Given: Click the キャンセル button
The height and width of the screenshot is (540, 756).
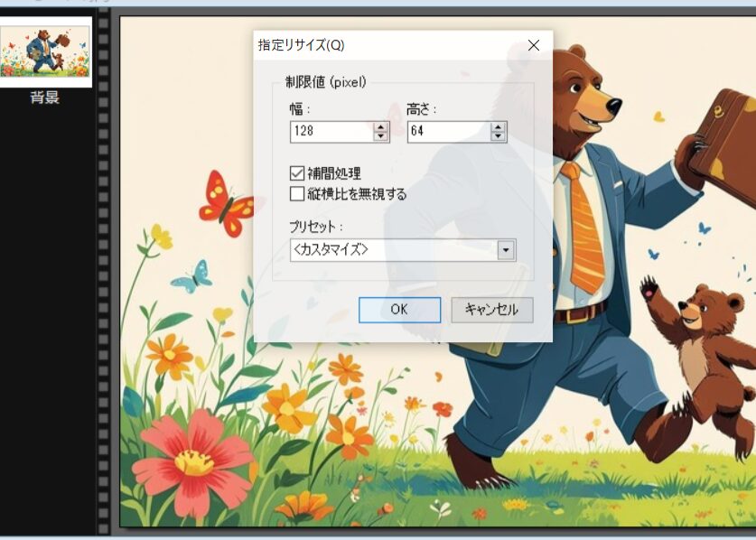Looking at the screenshot, I should pos(491,310).
